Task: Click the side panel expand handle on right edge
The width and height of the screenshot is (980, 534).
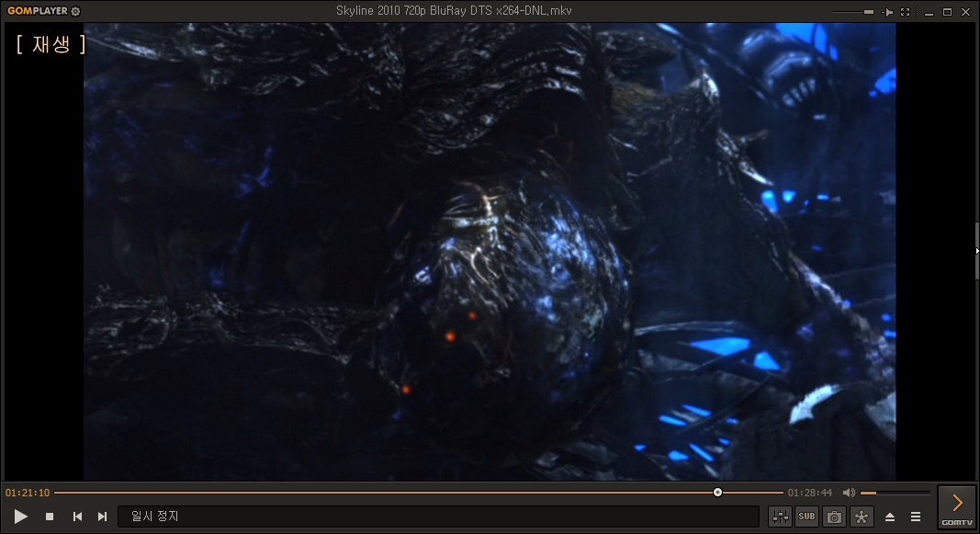Action: (977, 251)
